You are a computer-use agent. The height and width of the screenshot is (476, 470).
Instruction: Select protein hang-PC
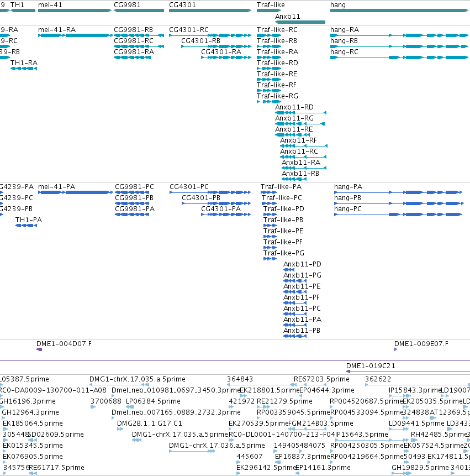point(398,215)
